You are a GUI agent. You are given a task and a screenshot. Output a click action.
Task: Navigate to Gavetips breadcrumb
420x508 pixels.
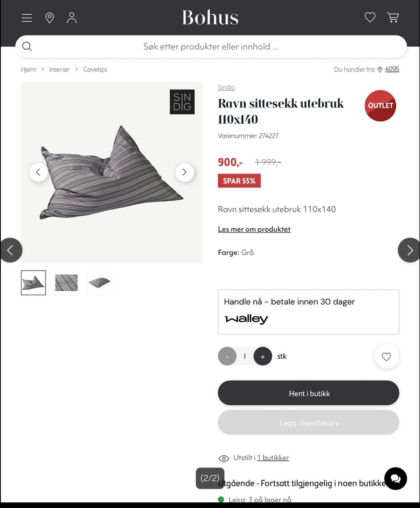tap(95, 70)
